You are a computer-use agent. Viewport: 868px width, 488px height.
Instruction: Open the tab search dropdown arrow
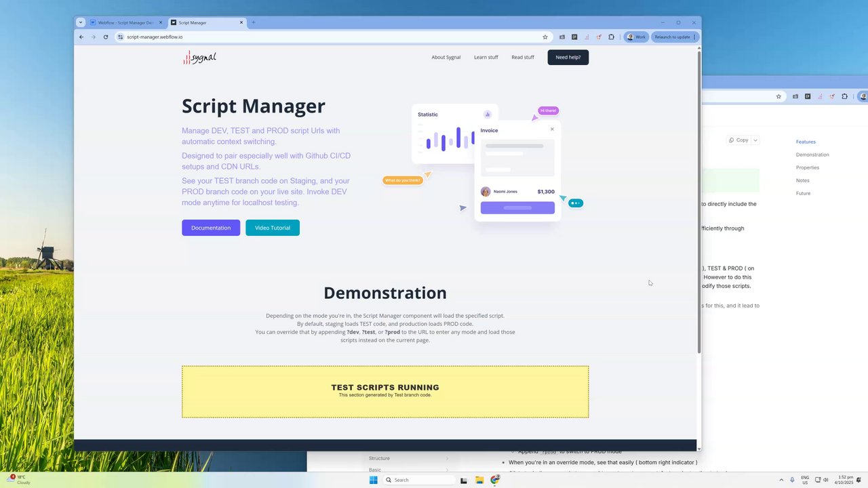(80, 22)
